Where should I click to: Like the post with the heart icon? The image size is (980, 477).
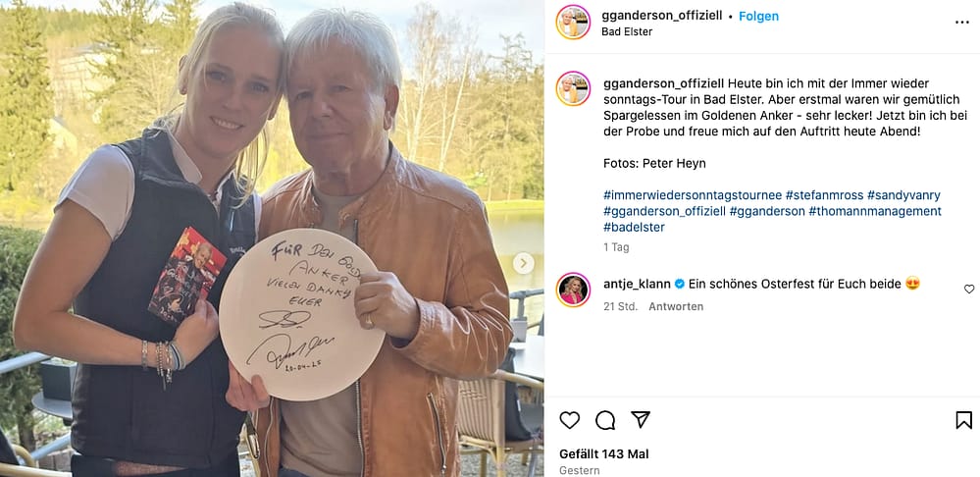(x=569, y=420)
